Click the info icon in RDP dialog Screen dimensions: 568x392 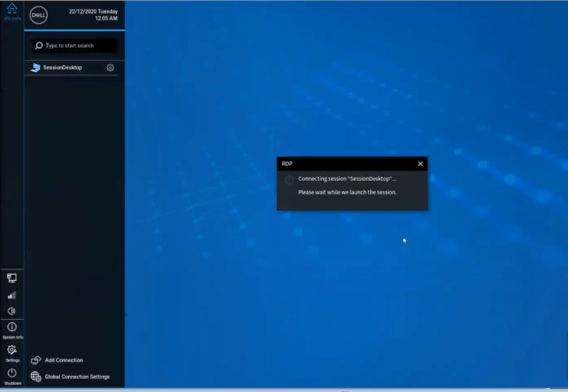pos(289,179)
